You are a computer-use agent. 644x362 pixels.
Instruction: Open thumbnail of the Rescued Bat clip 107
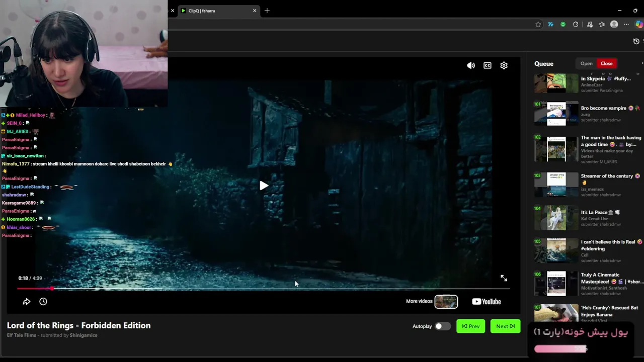[x=556, y=313]
